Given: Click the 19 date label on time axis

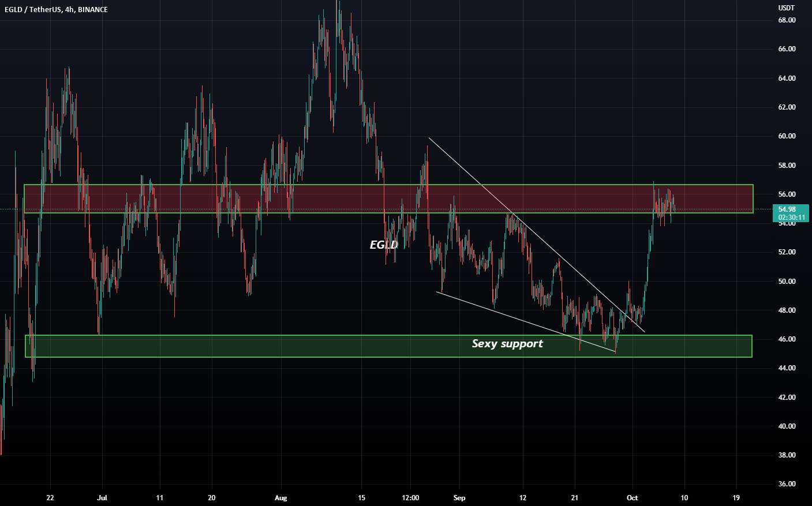Looking at the screenshot, I should point(736,497).
